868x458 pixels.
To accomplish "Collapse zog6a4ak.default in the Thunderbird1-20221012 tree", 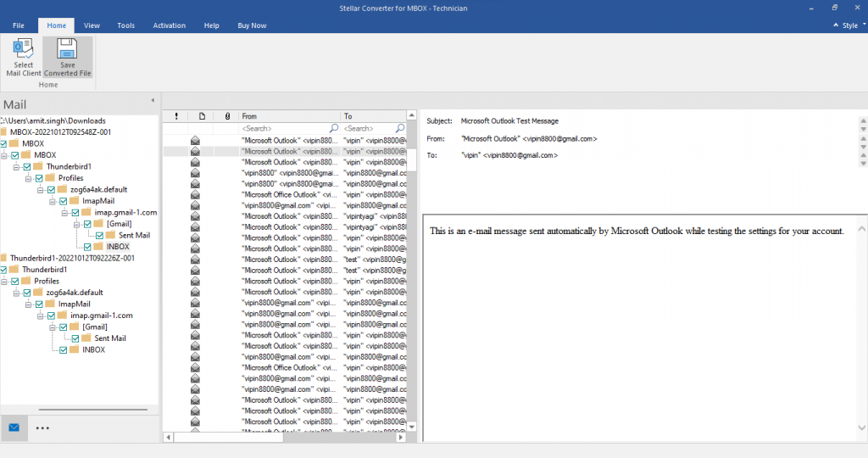I will click(16, 293).
